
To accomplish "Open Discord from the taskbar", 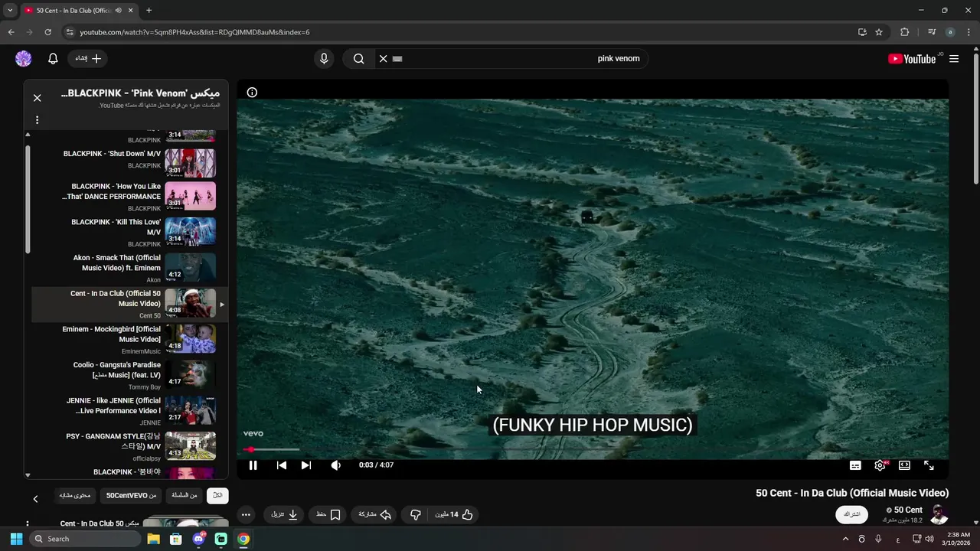I will [x=198, y=539].
